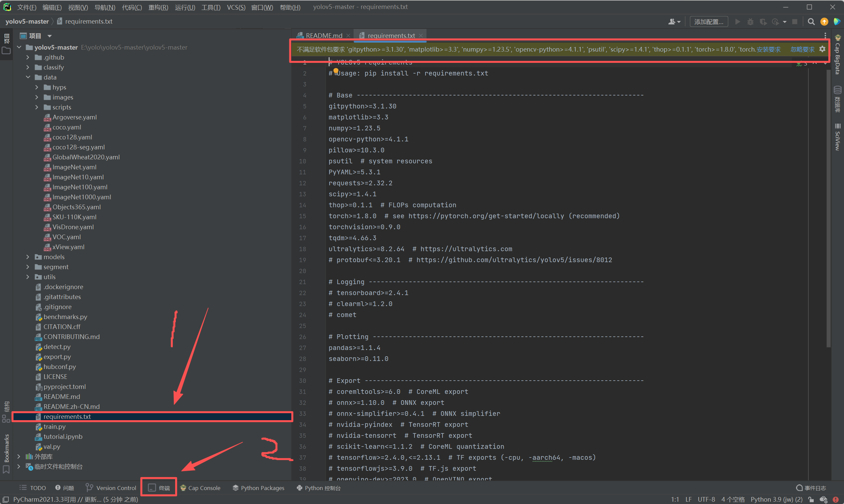Viewport: 844px width, 504px height.
Task: Open the Event Log
Action: [811, 488]
